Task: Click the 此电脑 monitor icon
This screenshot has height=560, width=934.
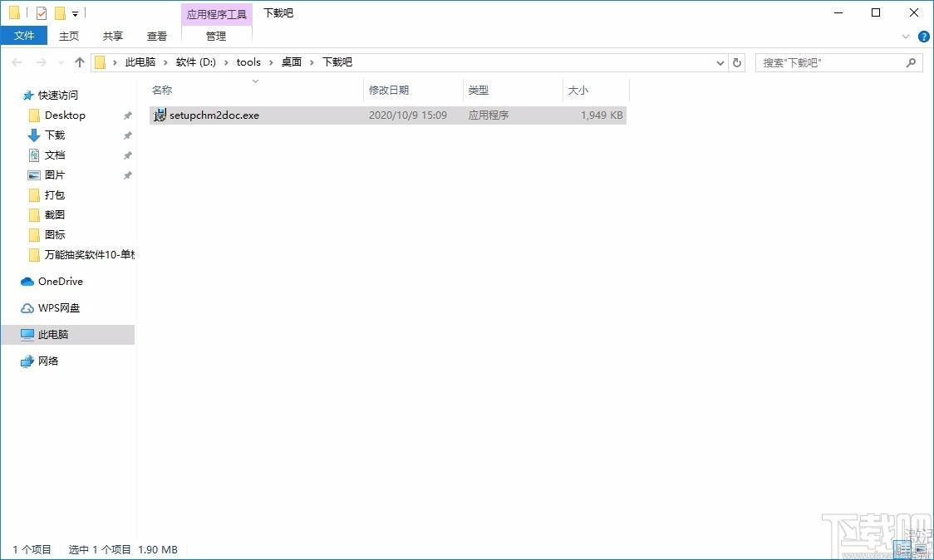Action: [x=27, y=335]
